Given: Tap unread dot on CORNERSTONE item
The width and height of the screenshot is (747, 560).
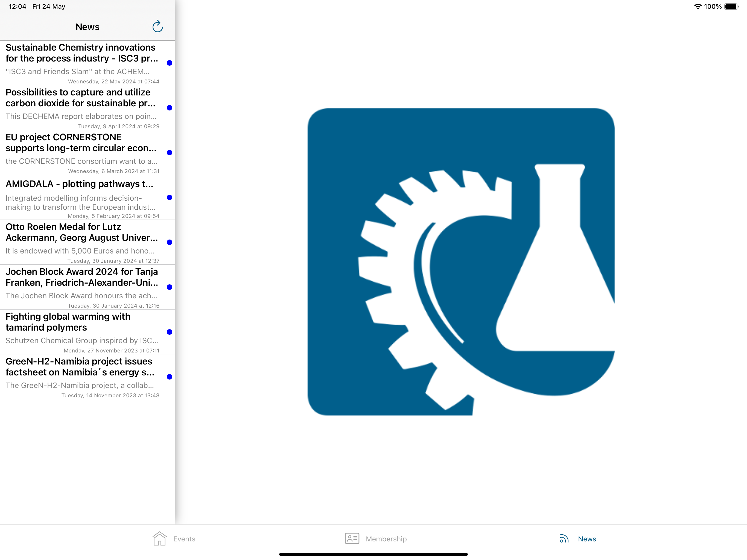Looking at the screenshot, I should tap(170, 153).
